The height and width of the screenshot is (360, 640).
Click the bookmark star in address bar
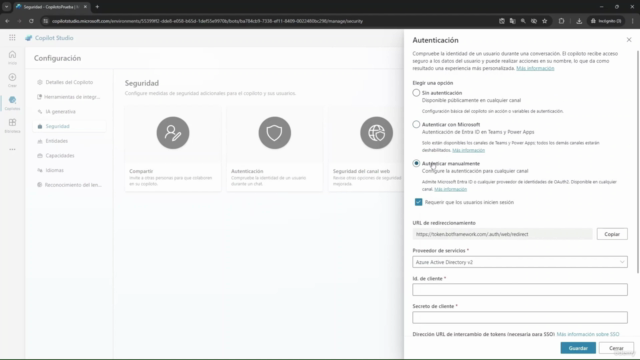click(544, 21)
